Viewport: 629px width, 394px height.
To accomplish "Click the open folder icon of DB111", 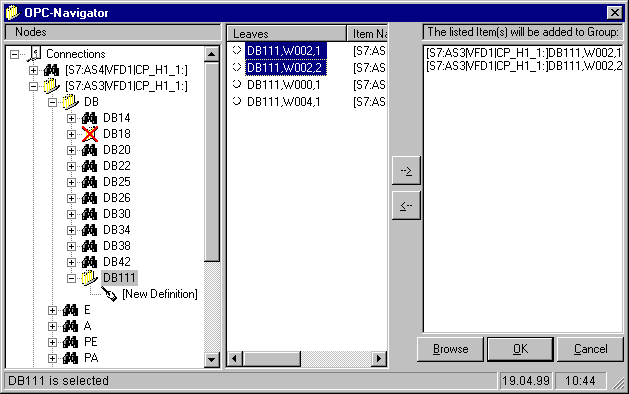I will tap(89, 278).
